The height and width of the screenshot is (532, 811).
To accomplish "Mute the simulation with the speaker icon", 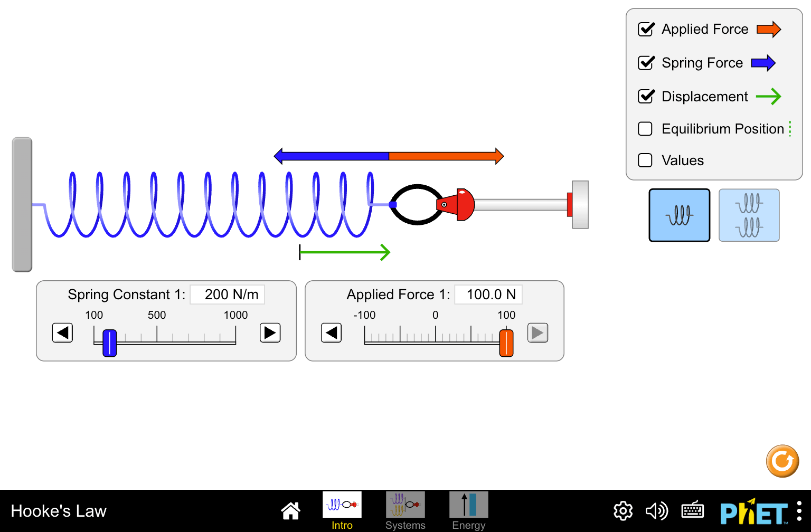I will pyautogui.click(x=657, y=510).
